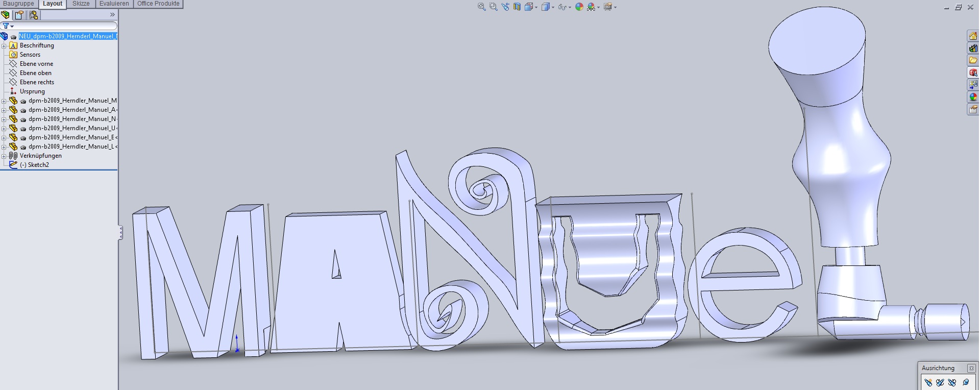Open the File Explorer task pane tab
This screenshot has width=980, height=390.
(973, 60)
